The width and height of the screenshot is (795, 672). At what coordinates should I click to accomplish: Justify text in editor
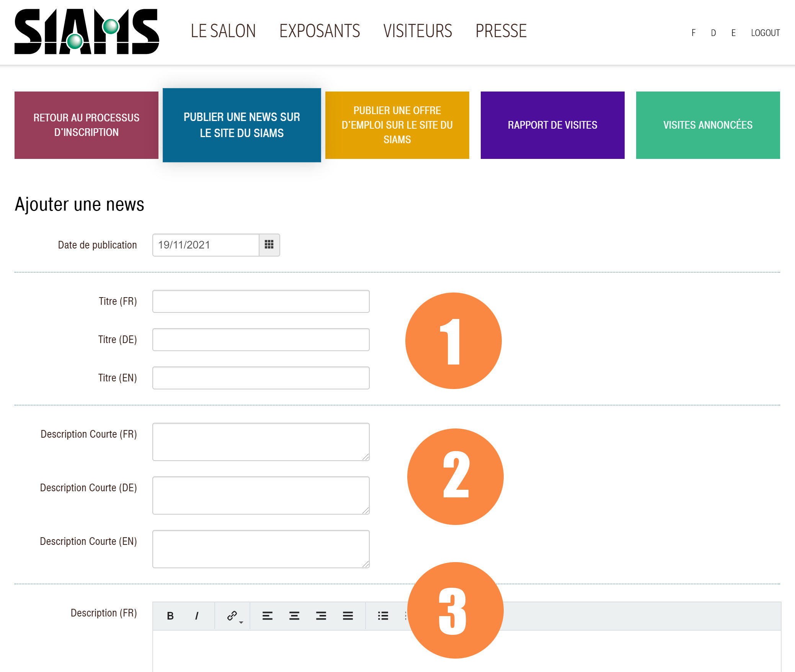[348, 616]
